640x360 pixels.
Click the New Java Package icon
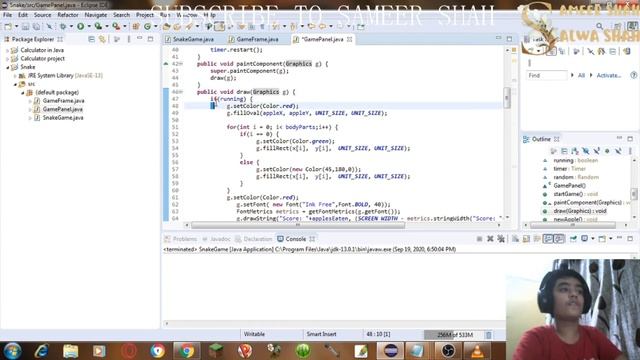(x=136, y=27)
